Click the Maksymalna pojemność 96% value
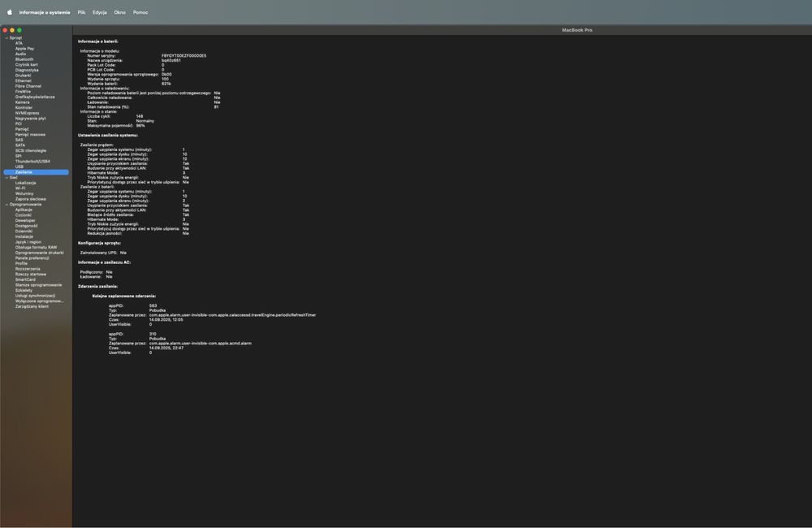 pyautogui.click(x=140, y=126)
